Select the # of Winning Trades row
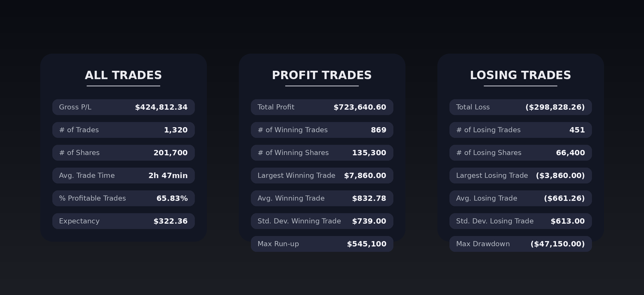Image resolution: width=644 pixels, height=295 pixels. click(x=322, y=130)
